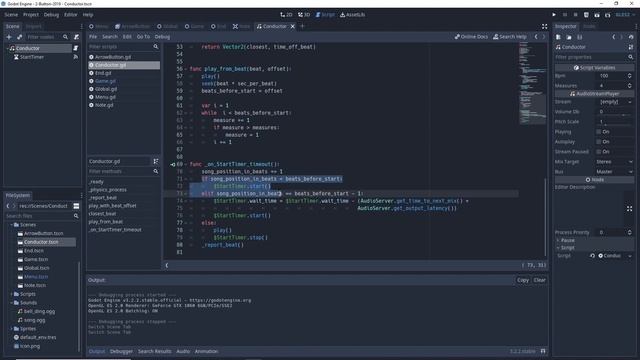The width and height of the screenshot is (640, 360).
Task: Toggle FileSystem split view icon
Action: coord(76,206)
